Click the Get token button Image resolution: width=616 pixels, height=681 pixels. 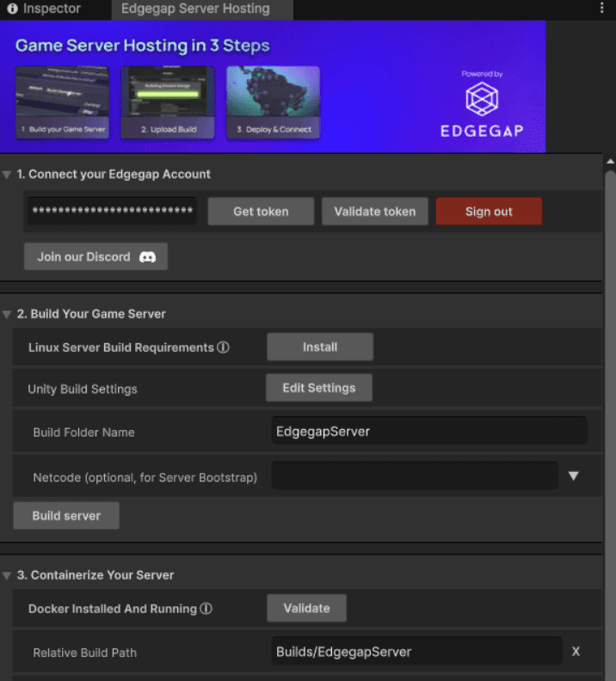pos(261,211)
